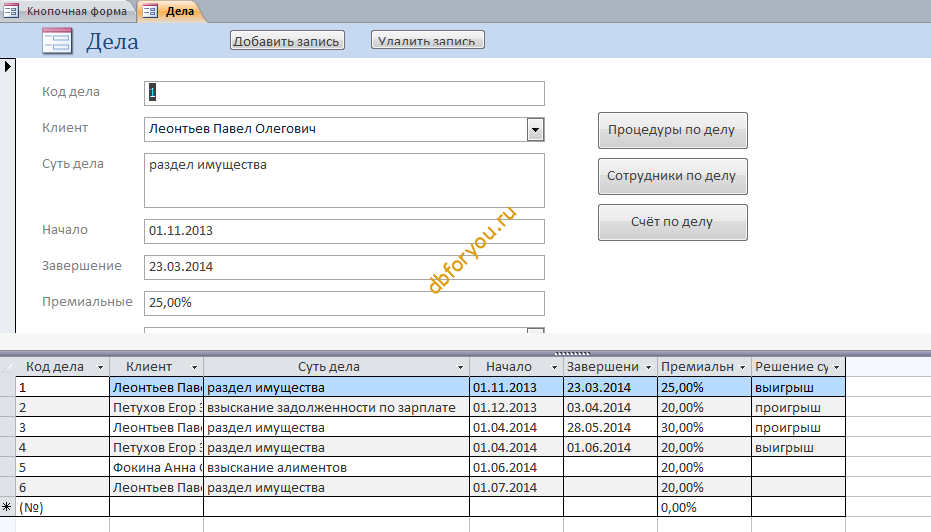The width and height of the screenshot is (931, 532).
Task: Click the Кнопочная форма tab icon
Action: [x=11, y=11]
